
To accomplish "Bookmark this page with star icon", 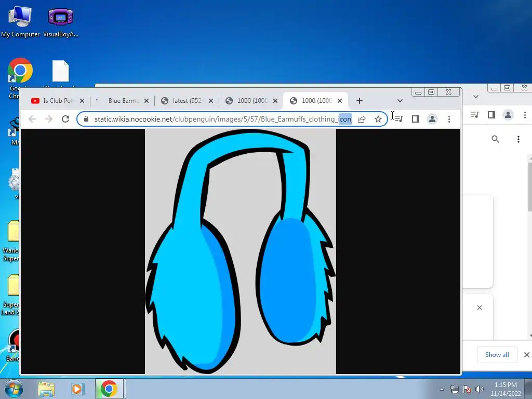I will [x=378, y=119].
